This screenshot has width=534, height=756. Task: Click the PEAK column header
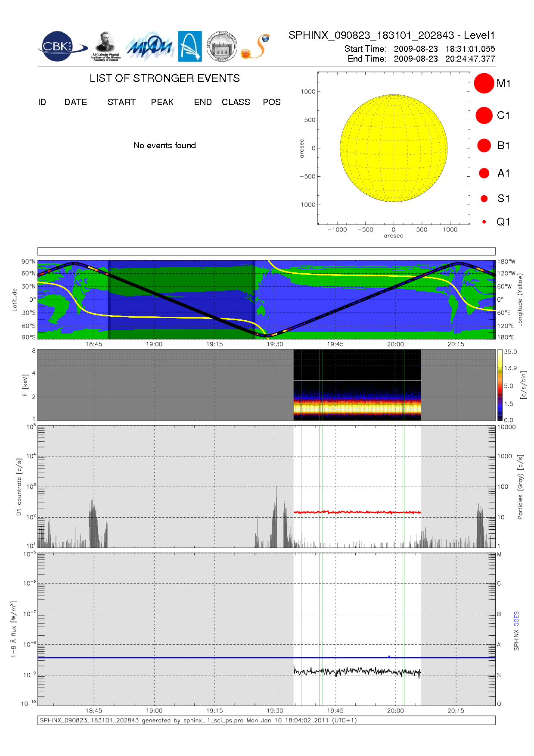[x=162, y=102]
